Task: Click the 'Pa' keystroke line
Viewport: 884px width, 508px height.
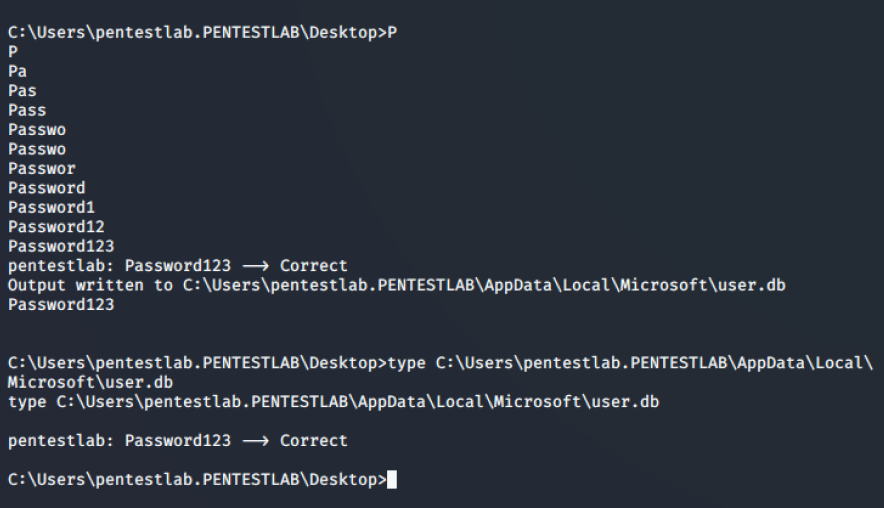Action: point(17,72)
